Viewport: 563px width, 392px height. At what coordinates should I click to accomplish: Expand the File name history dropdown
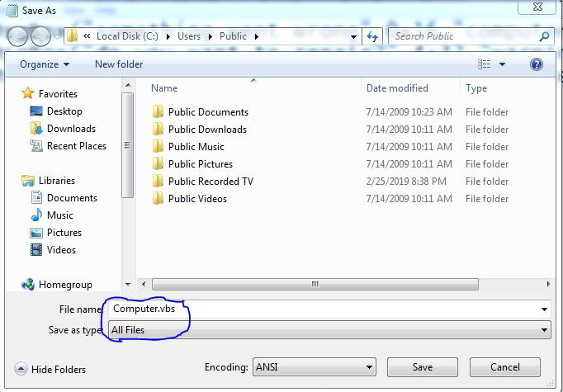click(x=544, y=309)
